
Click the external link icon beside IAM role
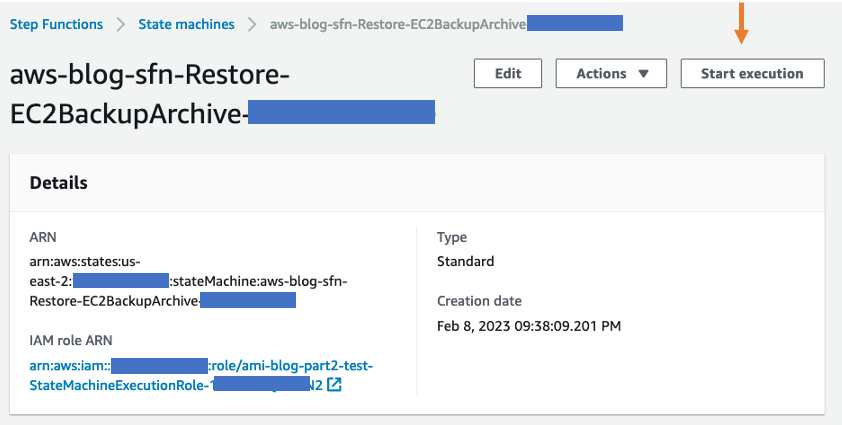pyautogui.click(x=334, y=385)
